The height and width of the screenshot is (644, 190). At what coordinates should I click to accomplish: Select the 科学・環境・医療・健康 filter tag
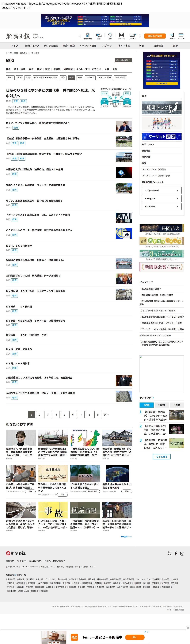(x=46, y=78)
